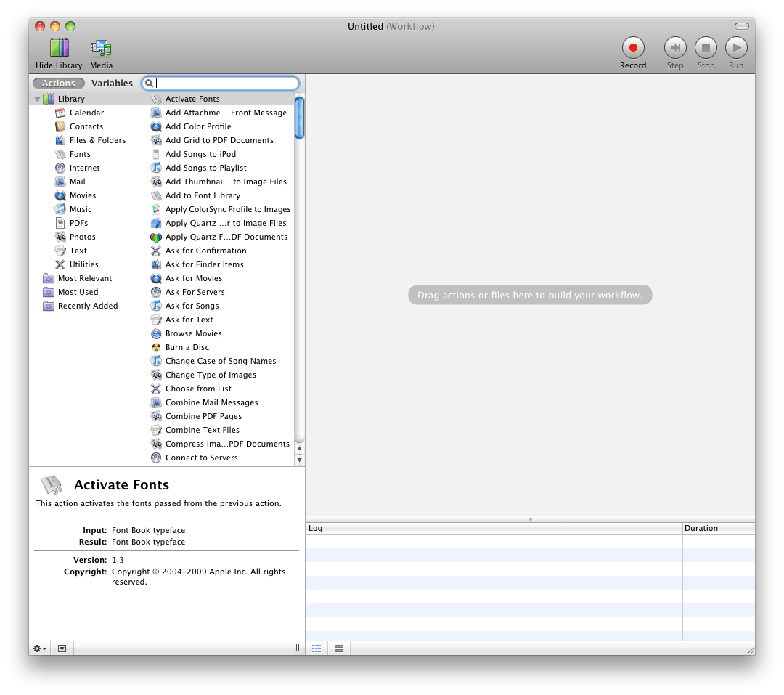Switch to the Variables tab

click(x=112, y=83)
